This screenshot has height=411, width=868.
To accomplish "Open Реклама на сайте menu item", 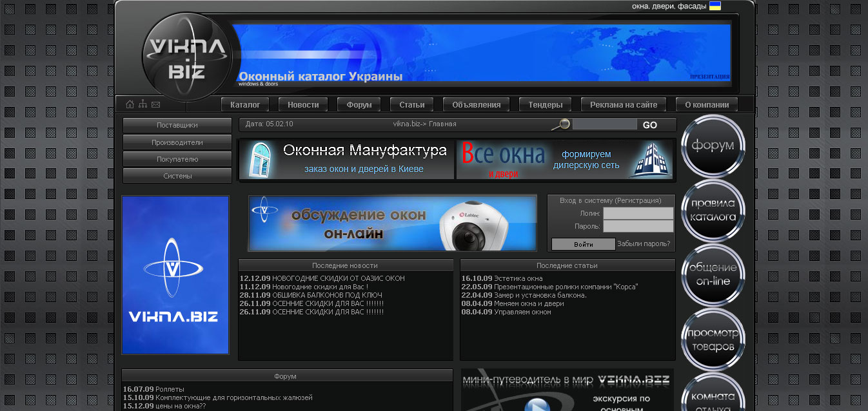I will (624, 104).
